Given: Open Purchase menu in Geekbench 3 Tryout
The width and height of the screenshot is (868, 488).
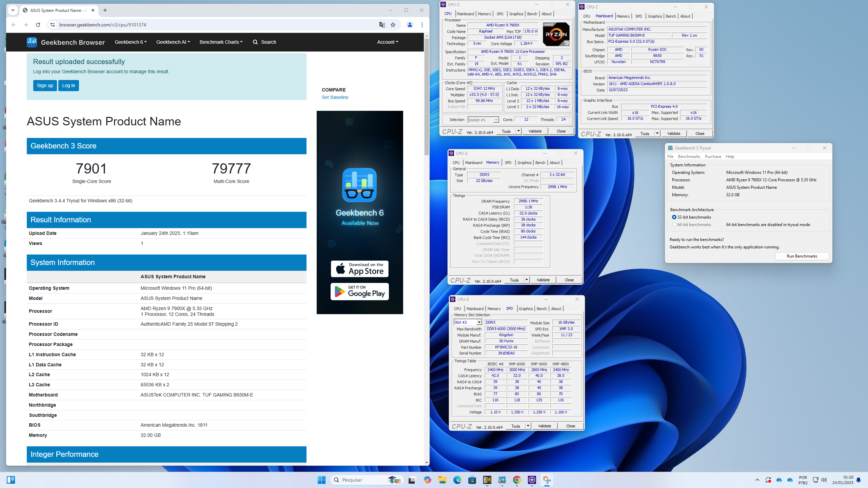Looking at the screenshot, I should tap(713, 157).
